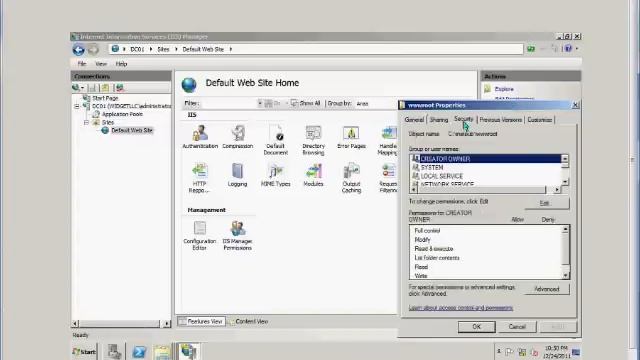The width and height of the screenshot is (640, 360).
Task: Collapse the DC01 server node
Action: [77, 106]
